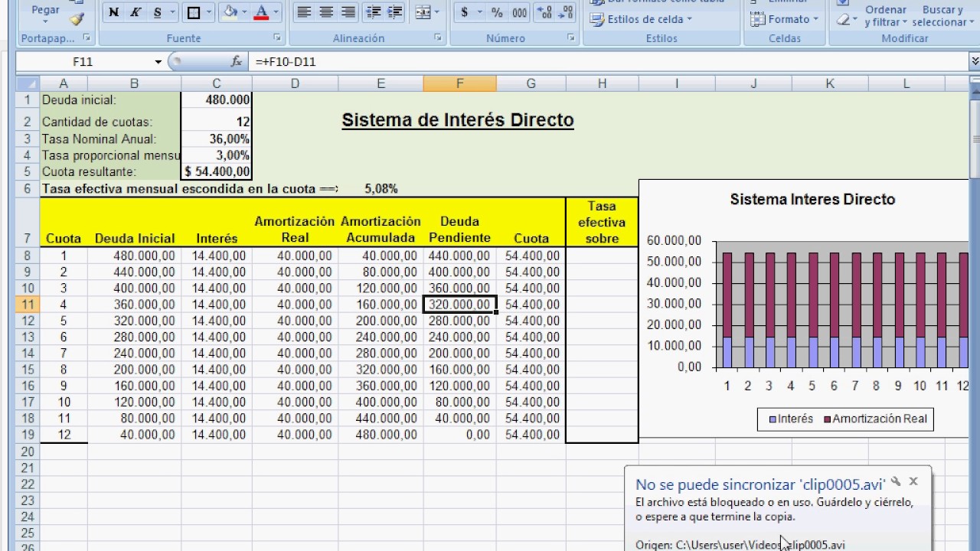Click the clear eraser icon
This screenshot has width=980, height=551.
[844, 19]
